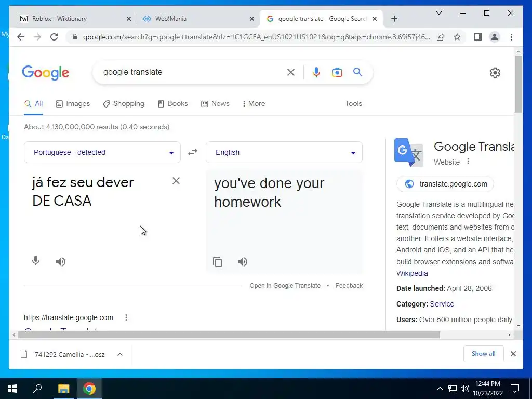Open search by image camera icon
The image size is (532, 399).
(337, 72)
